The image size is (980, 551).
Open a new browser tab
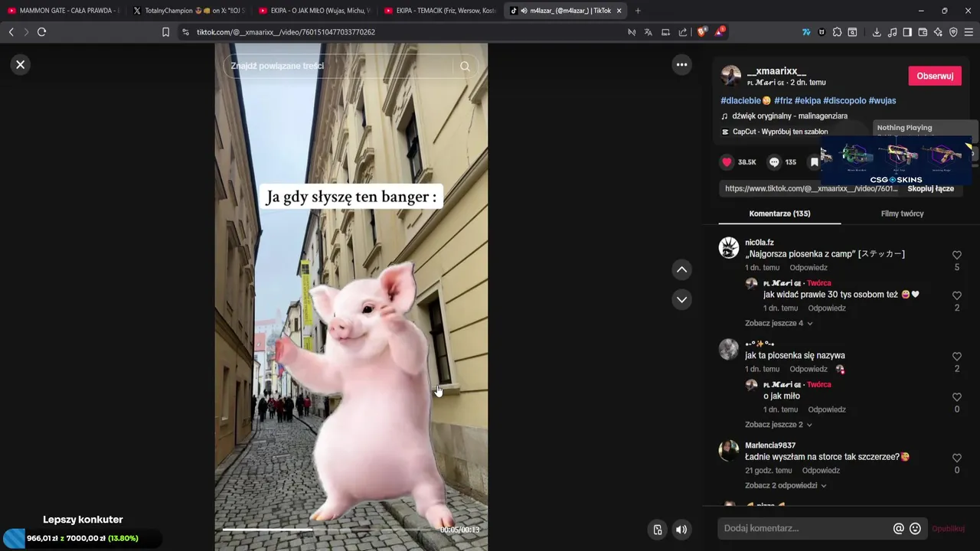click(638, 11)
